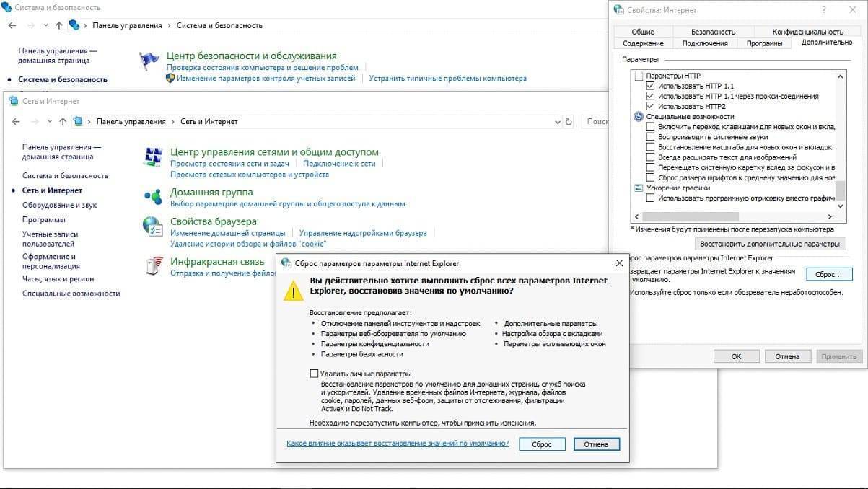Click 'ОК' button in Internet Properties
Image resolution: width=868 pixels, height=489 pixels.
coord(736,356)
